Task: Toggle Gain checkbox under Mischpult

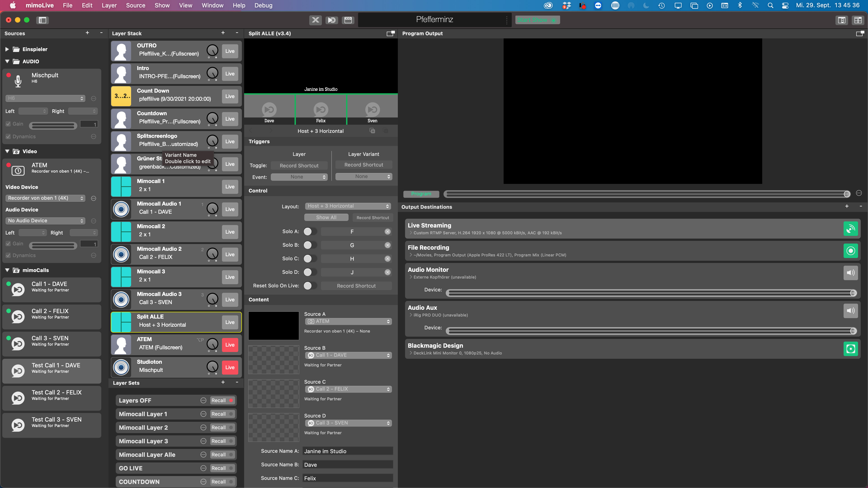Action: coord(8,124)
